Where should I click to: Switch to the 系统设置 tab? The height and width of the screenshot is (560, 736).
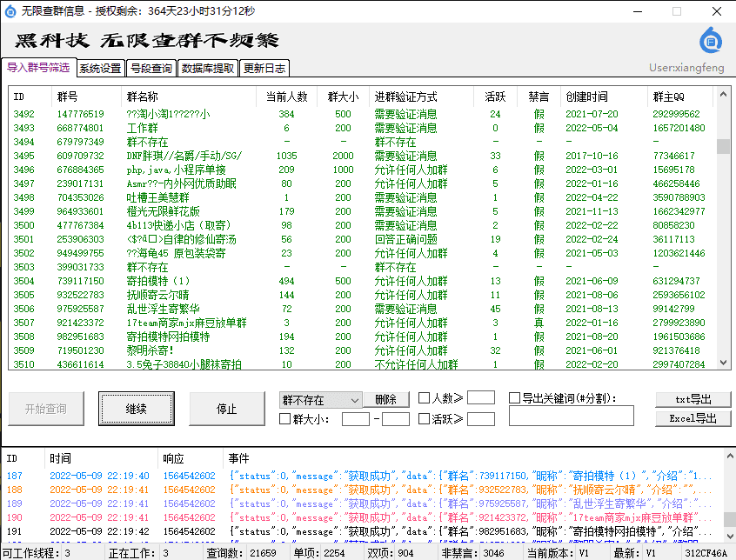click(100, 69)
